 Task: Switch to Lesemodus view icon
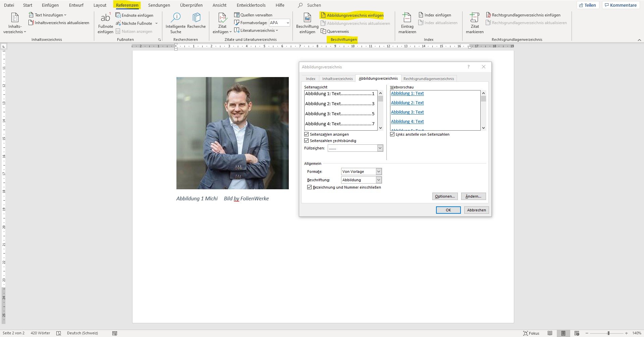[x=550, y=333]
